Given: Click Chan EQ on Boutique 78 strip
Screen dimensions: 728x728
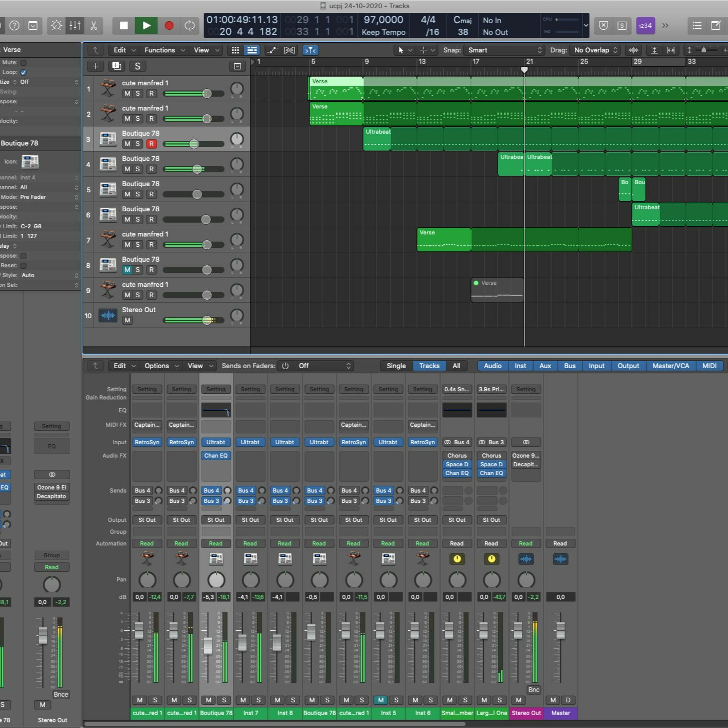Looking at the screenshot, I should click(216, 455).
